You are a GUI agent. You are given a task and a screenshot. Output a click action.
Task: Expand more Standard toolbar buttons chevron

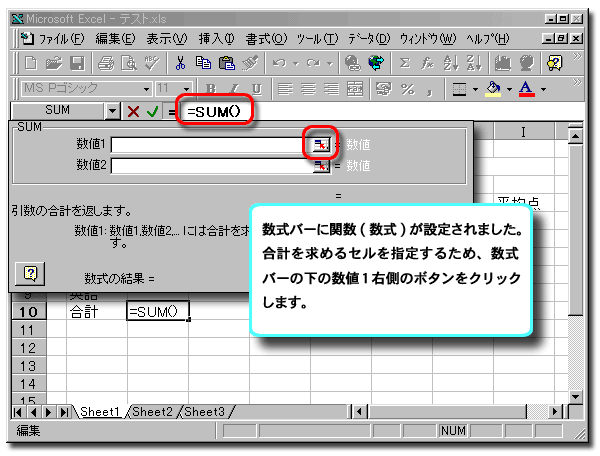[x=577, y=57]
